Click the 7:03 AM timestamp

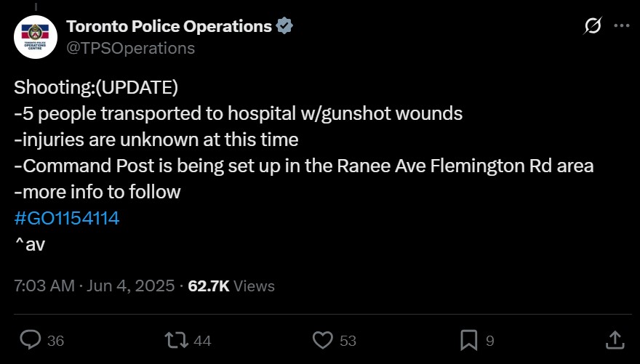click(x=44, y=286)
